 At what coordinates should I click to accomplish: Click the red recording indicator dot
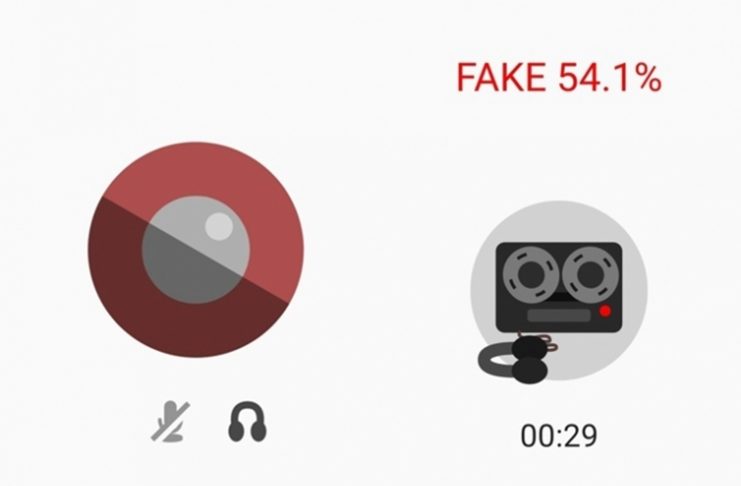[x=605, y=311]
